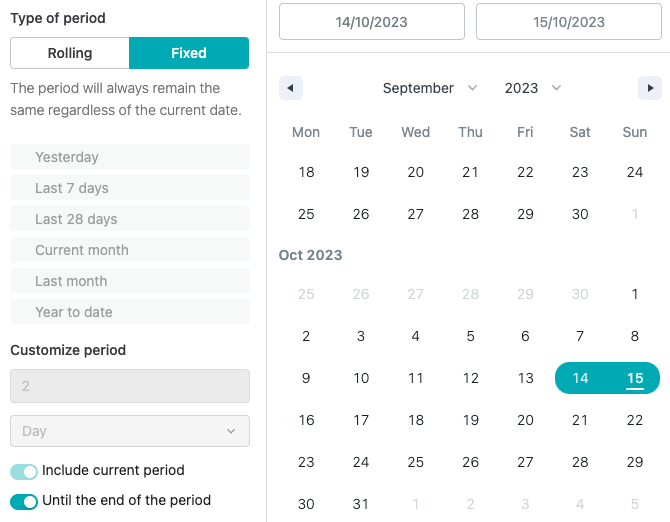Switch period type to Rolling
Viewport: 670px width, 522px height.
click(x=70, y=53)
